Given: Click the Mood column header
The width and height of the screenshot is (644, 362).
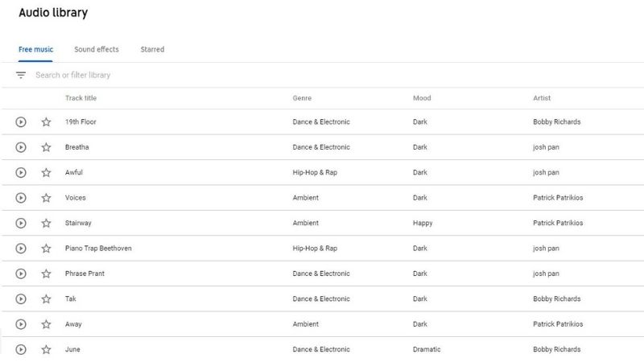Looking at the screenshot, I should [422, 98].
